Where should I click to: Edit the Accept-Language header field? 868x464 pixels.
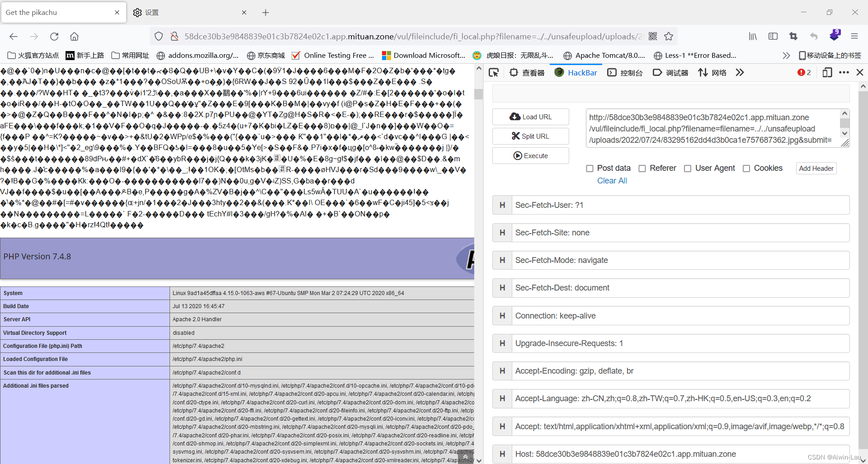coord(680,398)
